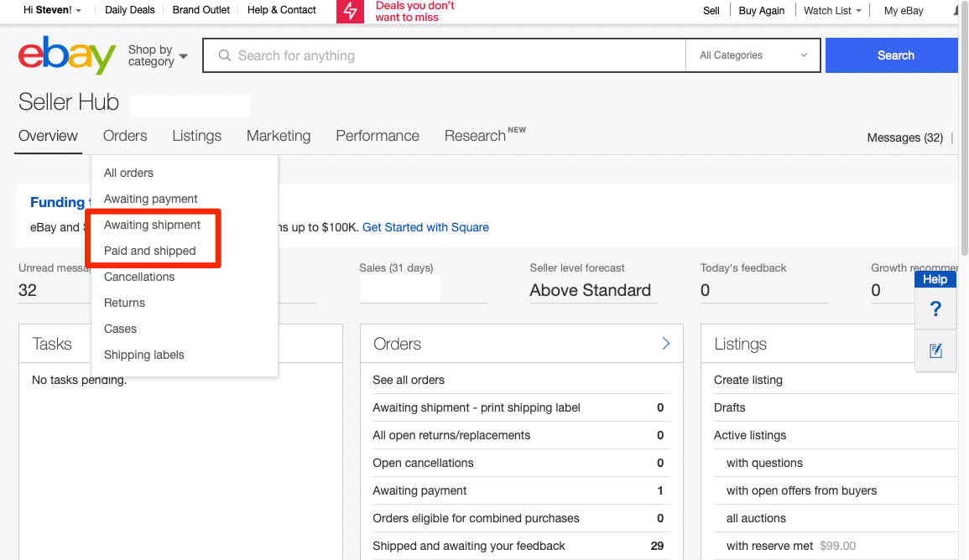Open the My eBay menu

click(x=904, y=11)
